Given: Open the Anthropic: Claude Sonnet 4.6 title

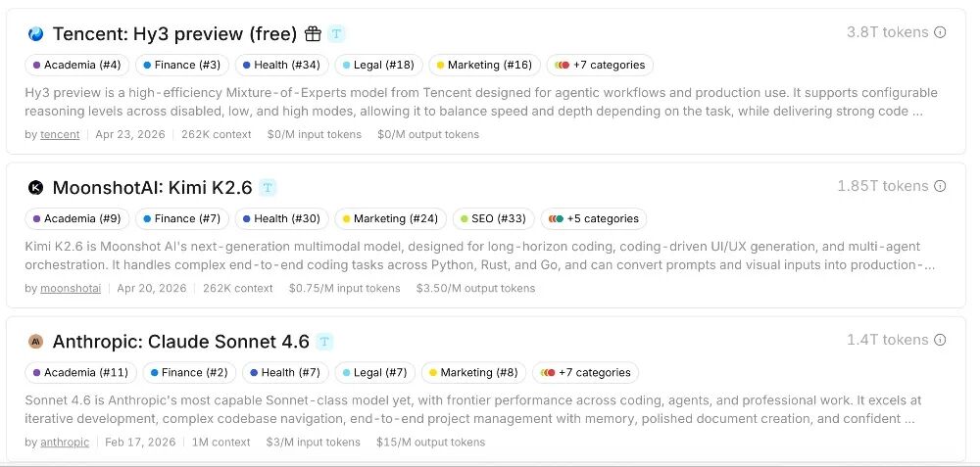Looking at the screenshot, I should coord(180,342).
